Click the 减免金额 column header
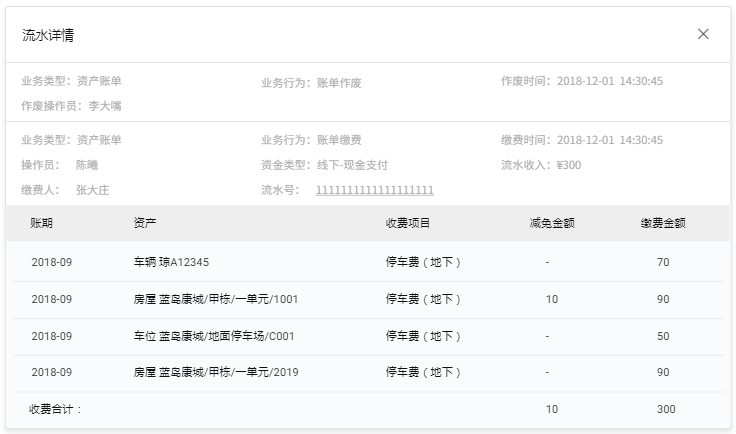The height and width of the screenshot is (434, 736). click(551, 224)
